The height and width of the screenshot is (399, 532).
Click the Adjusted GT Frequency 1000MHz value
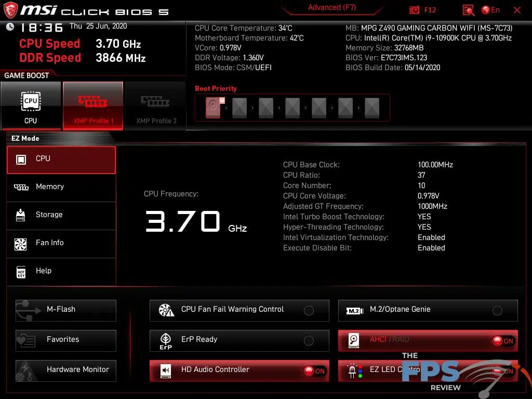432,206
